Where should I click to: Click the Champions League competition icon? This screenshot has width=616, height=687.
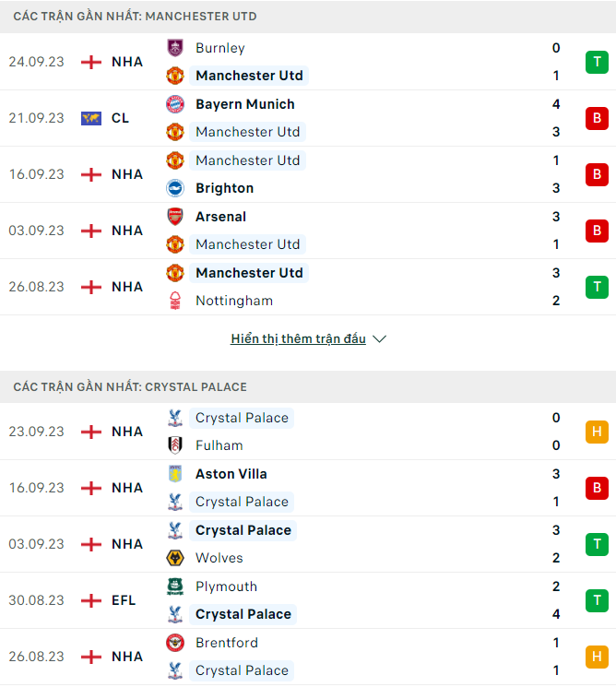point(90,118)
